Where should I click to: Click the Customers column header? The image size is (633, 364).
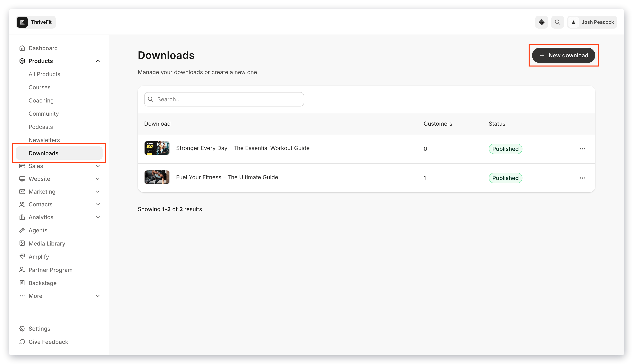[x=438, y=124]
